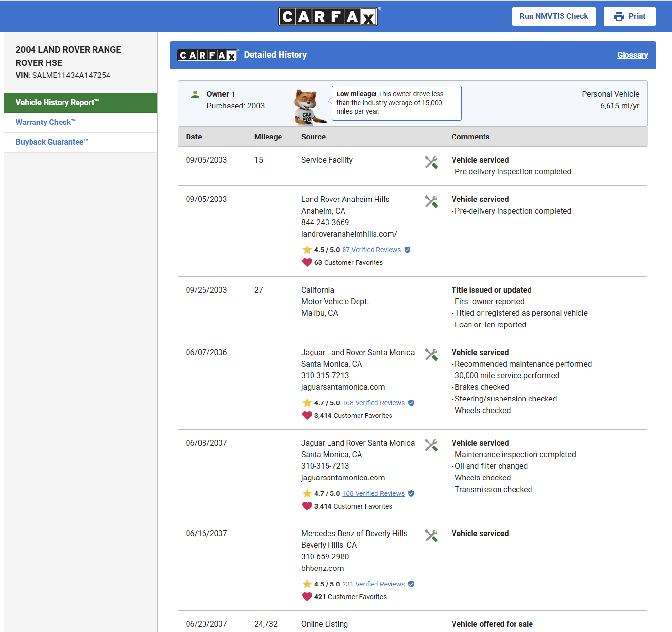The width and height of the screenshot is (672, 632).
Task: Open the Glossary link
Action: tap(632, 55)
